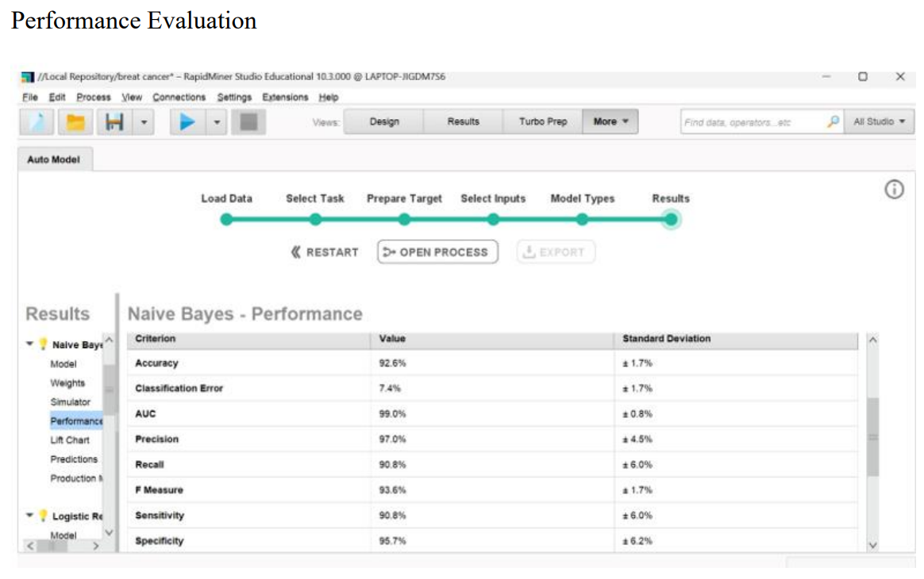Collapse the Naive Bayes results tree node
The width and height of the screenshot is (924, 579).
pyautogui.click(x=30, y=344)
